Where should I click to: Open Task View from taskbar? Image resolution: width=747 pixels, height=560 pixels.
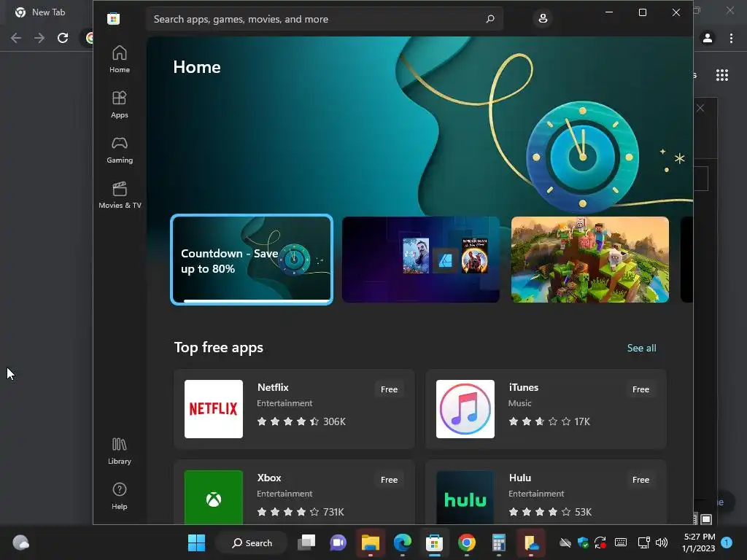click(x=306, y=542)
